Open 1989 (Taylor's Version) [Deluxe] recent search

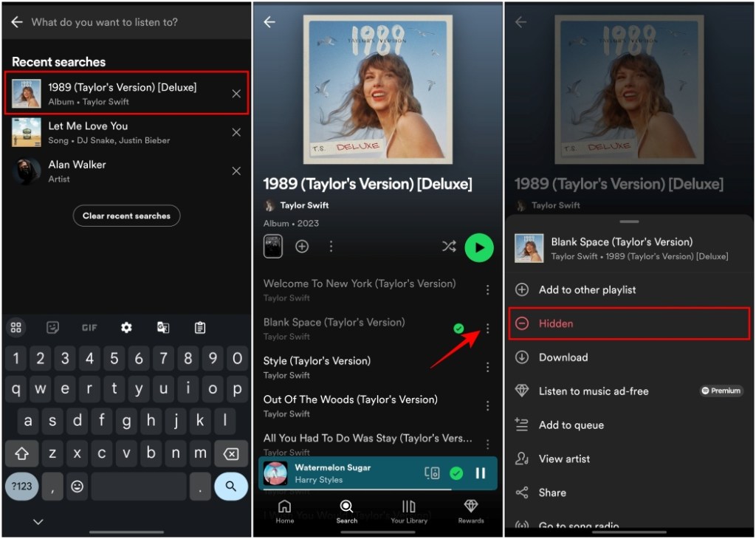point(126,93)
